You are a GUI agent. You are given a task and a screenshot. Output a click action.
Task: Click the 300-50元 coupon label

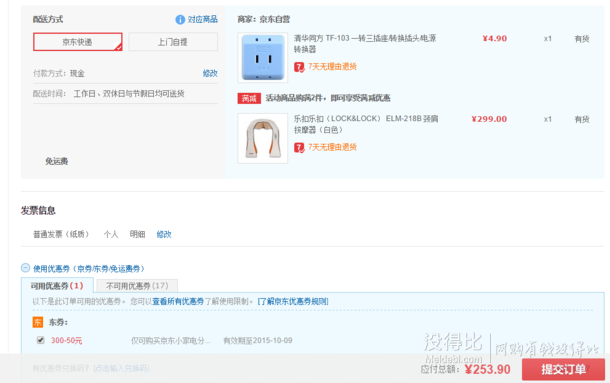(67, 341)
